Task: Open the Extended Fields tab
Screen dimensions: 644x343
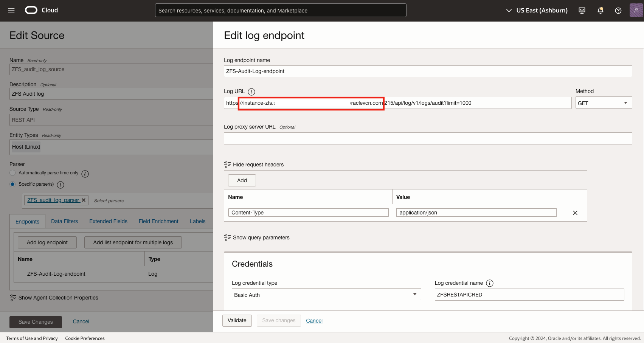Action: (108, 221)
